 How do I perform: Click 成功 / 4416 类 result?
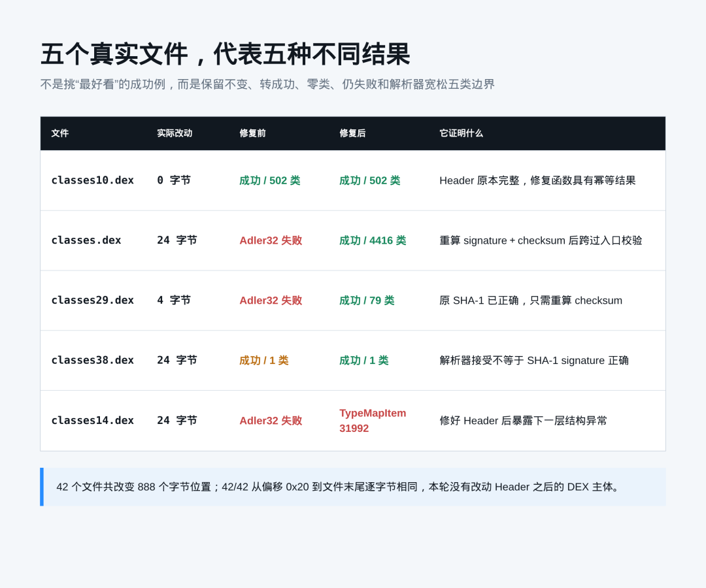373,240
